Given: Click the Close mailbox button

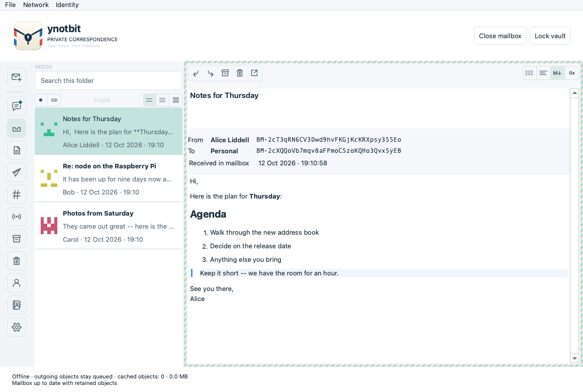Looking at the screenshot, I should point(500,36).
